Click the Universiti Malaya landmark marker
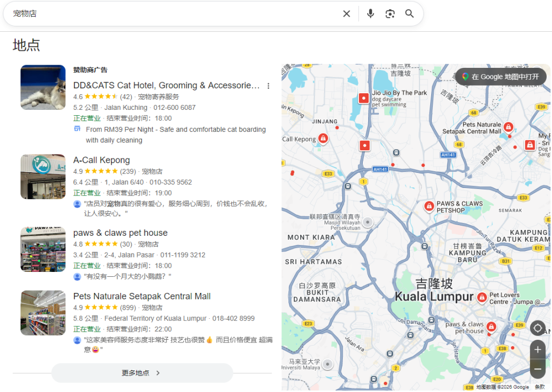Image resolution: width=552 pixels, height=392 pixels. click(x=327, y=364)
